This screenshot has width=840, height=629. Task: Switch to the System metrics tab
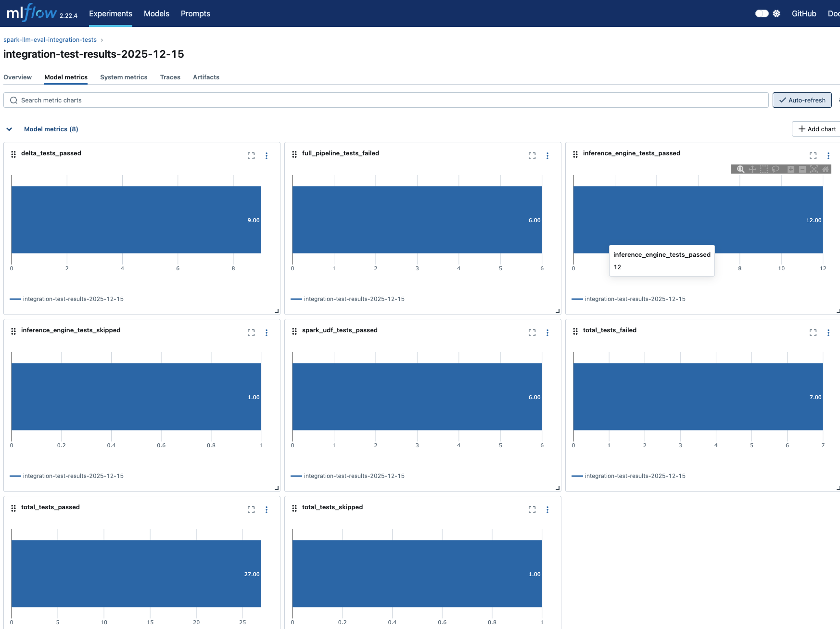click(124, 77)
